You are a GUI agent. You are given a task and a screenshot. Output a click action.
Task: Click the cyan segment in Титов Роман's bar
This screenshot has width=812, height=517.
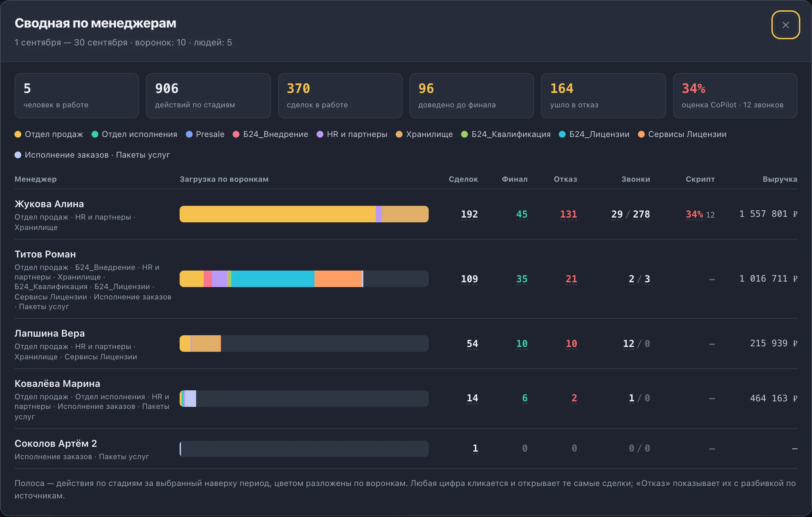pyautogui.click(x=273, y=279)
